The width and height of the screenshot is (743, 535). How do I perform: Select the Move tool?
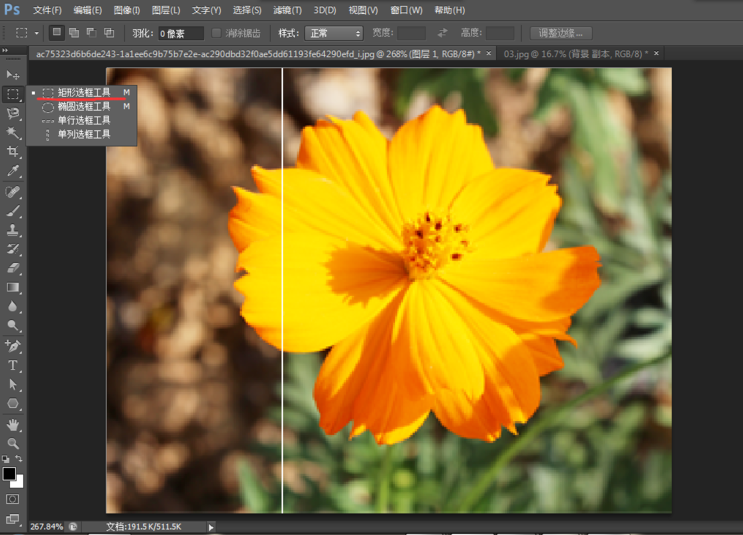[x=13, y=75]
